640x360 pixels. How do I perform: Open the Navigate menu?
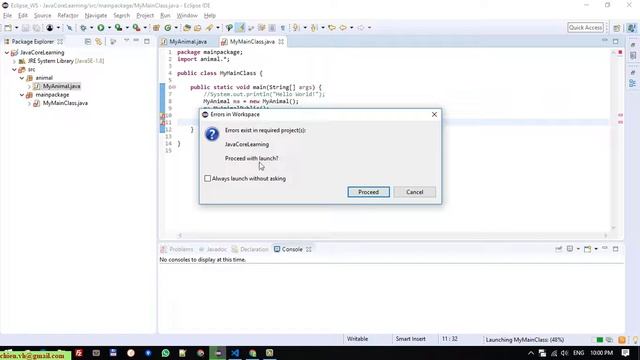click(96, 15)
